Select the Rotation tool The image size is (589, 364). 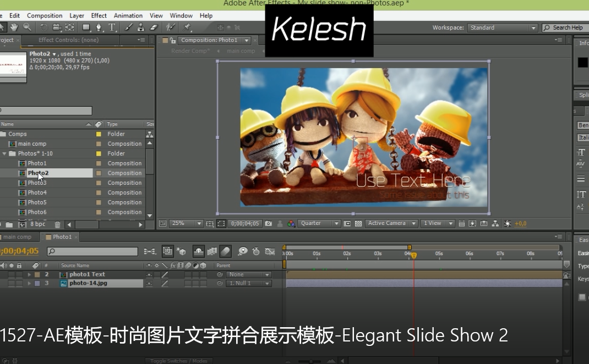coord(44,27)
